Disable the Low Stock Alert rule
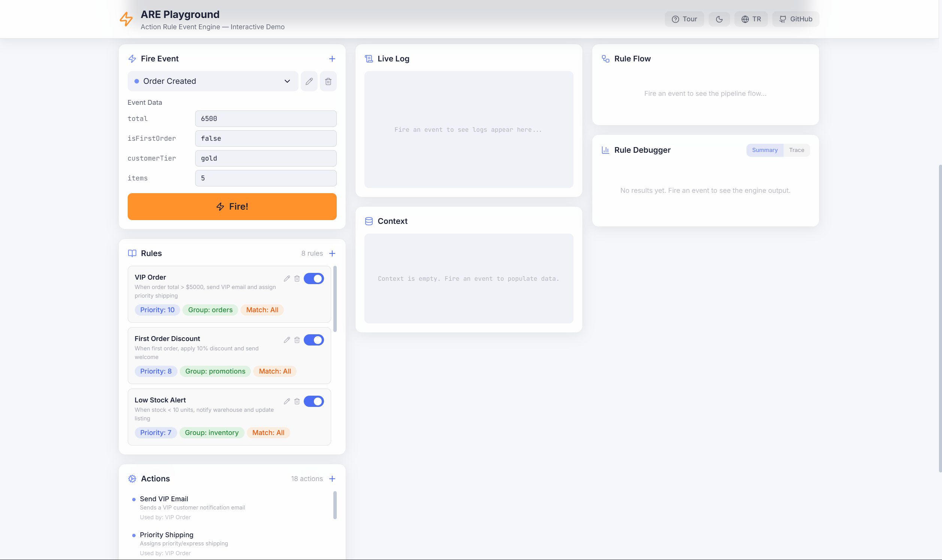This screenshot has width=942, height=560. pyautogui.click(x=314, y=401)
